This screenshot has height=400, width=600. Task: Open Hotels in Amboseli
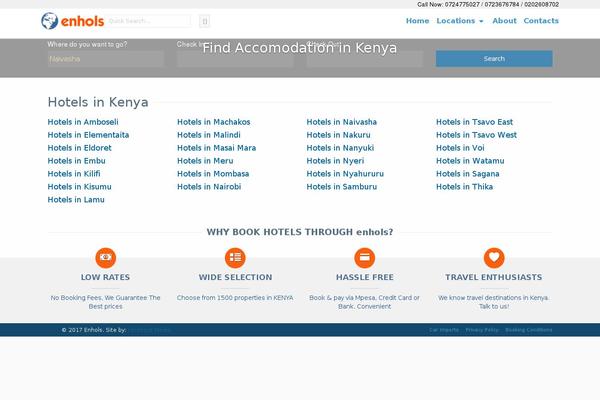pyautogui.click(x=83, y=122)
